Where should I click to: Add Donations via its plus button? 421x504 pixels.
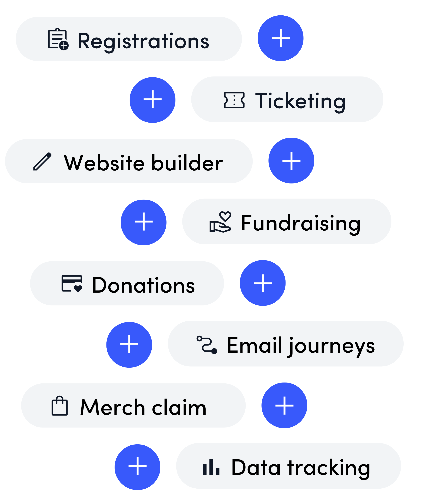click(x=263, y=283)
